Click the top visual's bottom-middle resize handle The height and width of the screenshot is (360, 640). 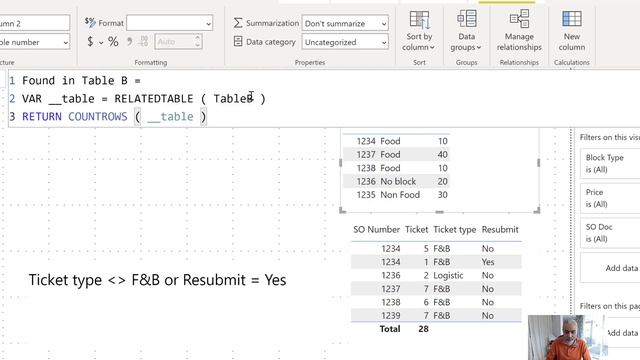pos(440,212)
